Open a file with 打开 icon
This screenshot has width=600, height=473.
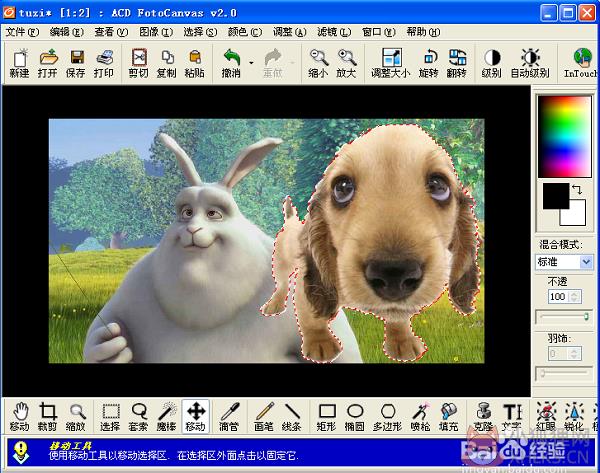(x=48, y=63)
